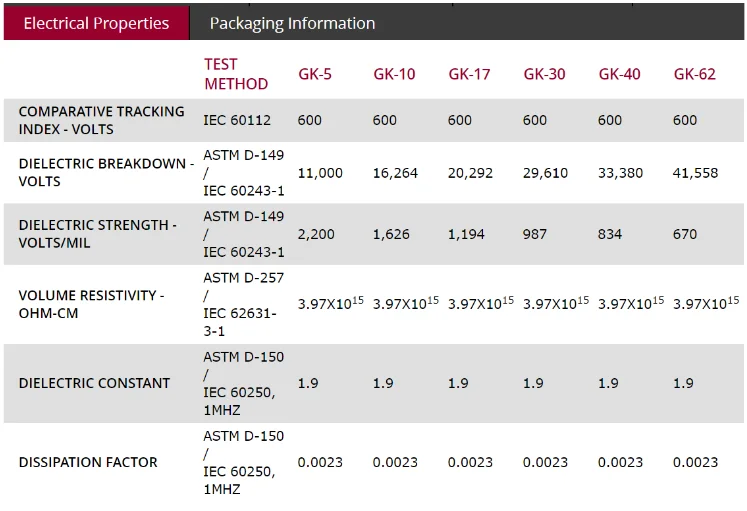Select the GK-10 column header
Screen dimensions: 747x511
(394, 74)
